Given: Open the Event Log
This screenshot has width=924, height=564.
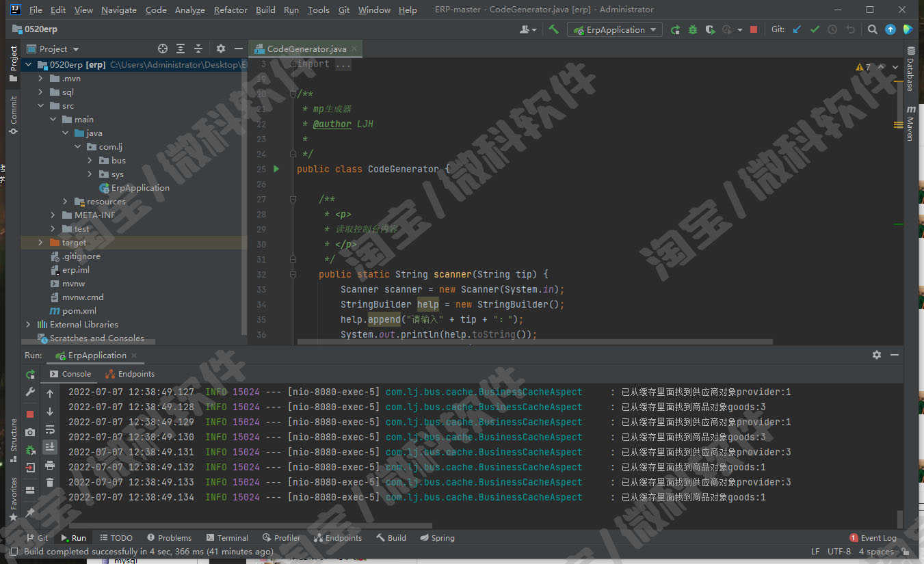Looking at the screenshot, I should (873, 538).
